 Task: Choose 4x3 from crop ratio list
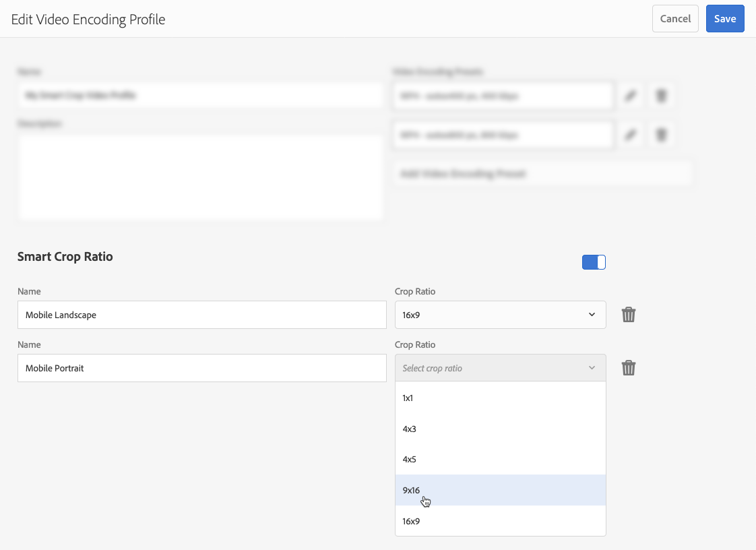500,429
